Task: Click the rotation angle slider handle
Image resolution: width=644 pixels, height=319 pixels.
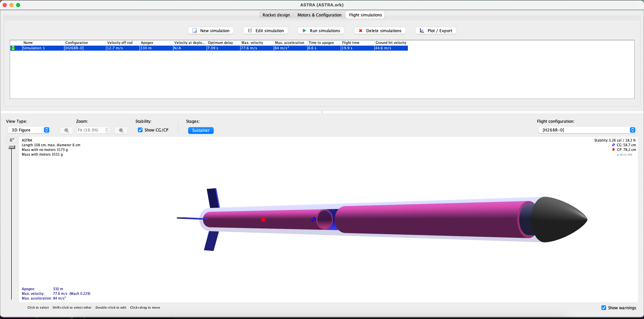Action: [x=12, y=147]
